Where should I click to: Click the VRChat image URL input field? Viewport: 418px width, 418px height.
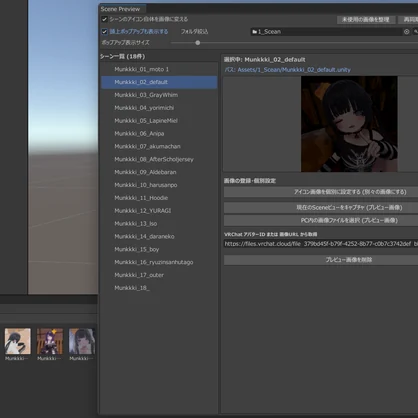point(321,244)
